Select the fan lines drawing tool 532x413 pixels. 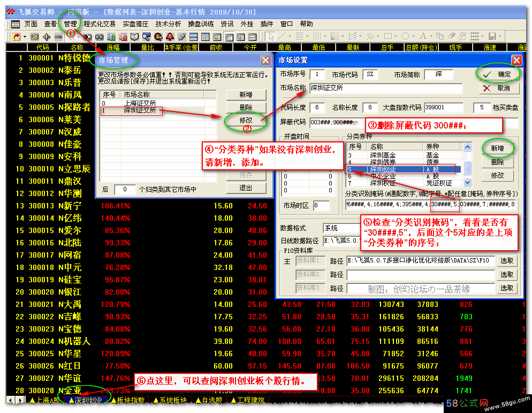point(335,36)
